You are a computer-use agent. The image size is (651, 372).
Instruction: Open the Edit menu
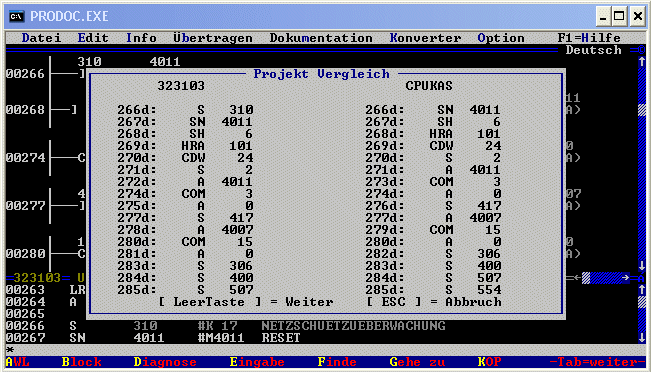tap(93, 38)
